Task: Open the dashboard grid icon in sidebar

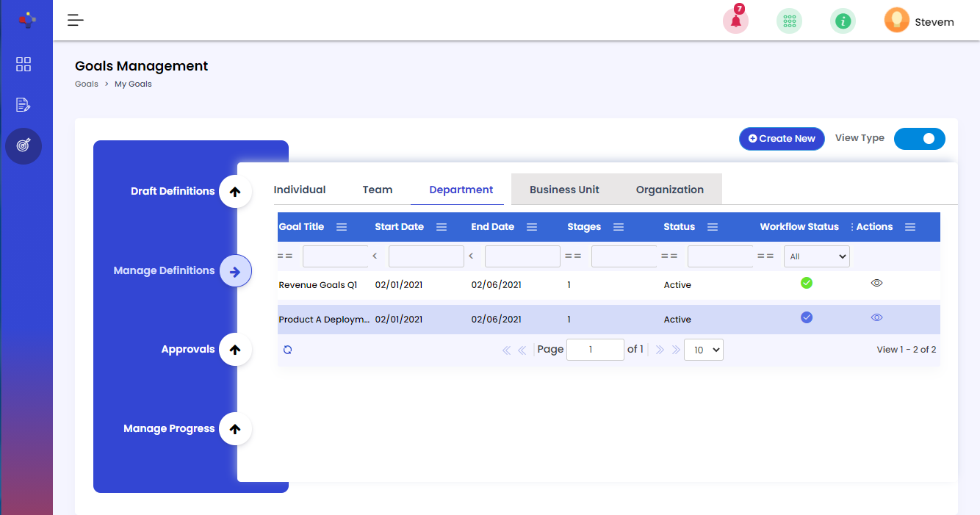Action: tap(24, 65)
